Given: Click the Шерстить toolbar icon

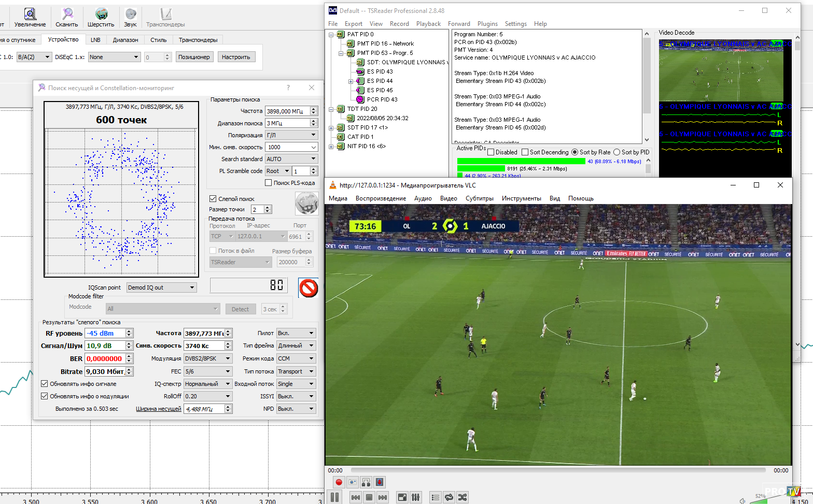Looking at the screenshot, I should pyautogui.click(x=101, y=15).
